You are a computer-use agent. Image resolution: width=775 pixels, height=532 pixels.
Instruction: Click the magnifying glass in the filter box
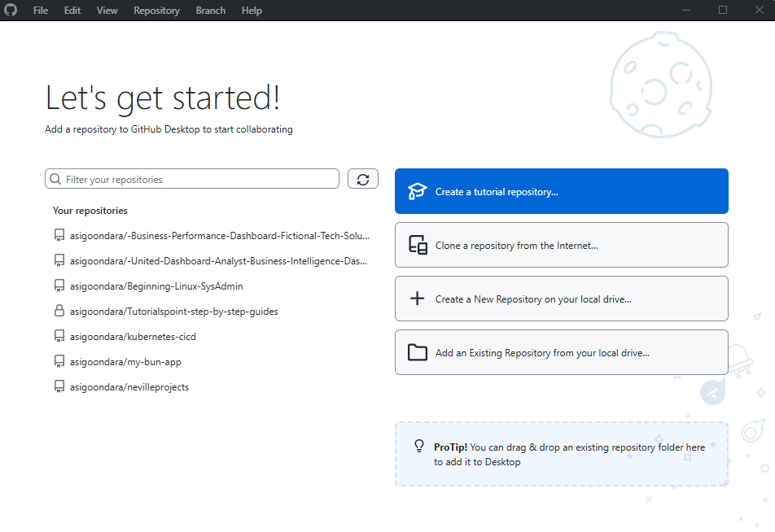tap(55, 178)
